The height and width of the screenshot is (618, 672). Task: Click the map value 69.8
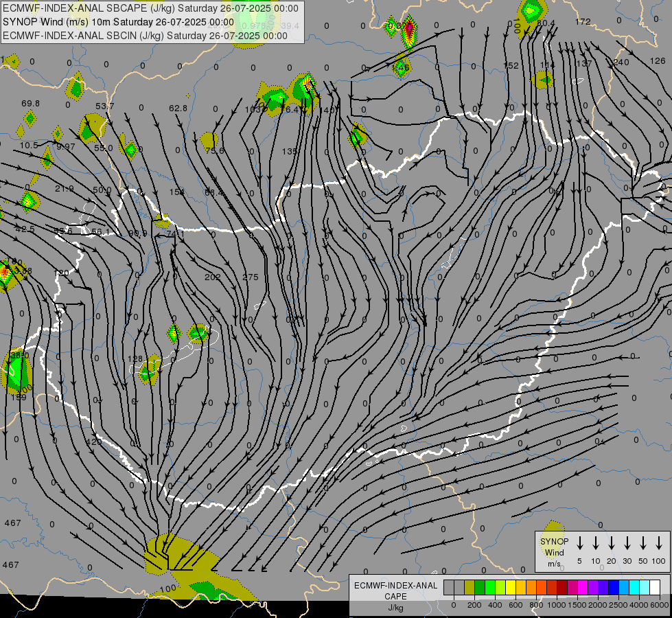click(30, 104)
